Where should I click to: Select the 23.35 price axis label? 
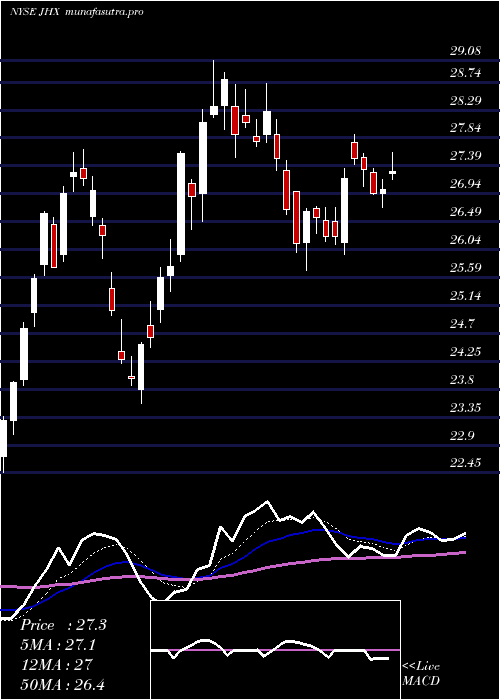[466, 408]
